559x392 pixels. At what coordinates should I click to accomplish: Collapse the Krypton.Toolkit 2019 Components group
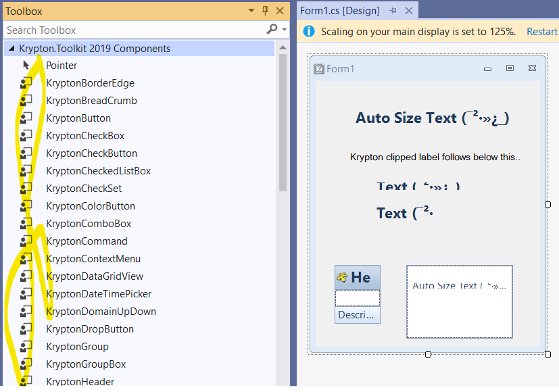tap(11, 48)
